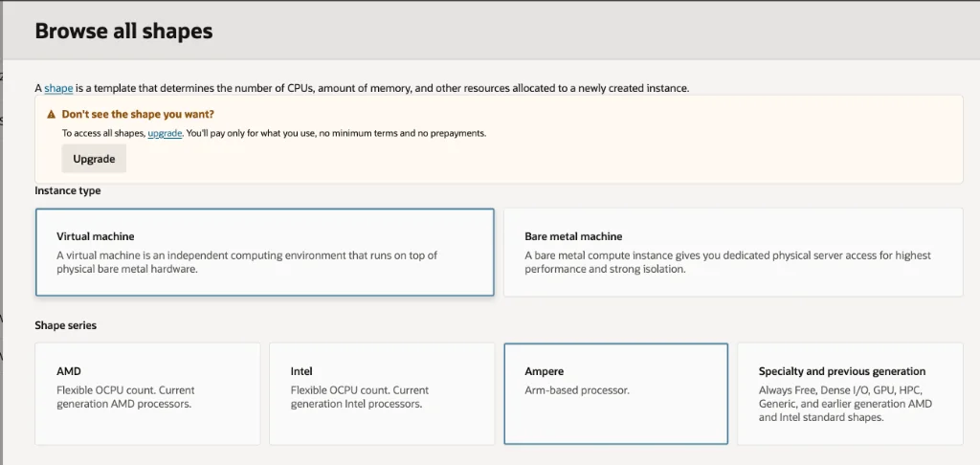
Task: Click the bare metal 'dedicated physical server' description
Action: pyautogui.click(x=727, y=262)
